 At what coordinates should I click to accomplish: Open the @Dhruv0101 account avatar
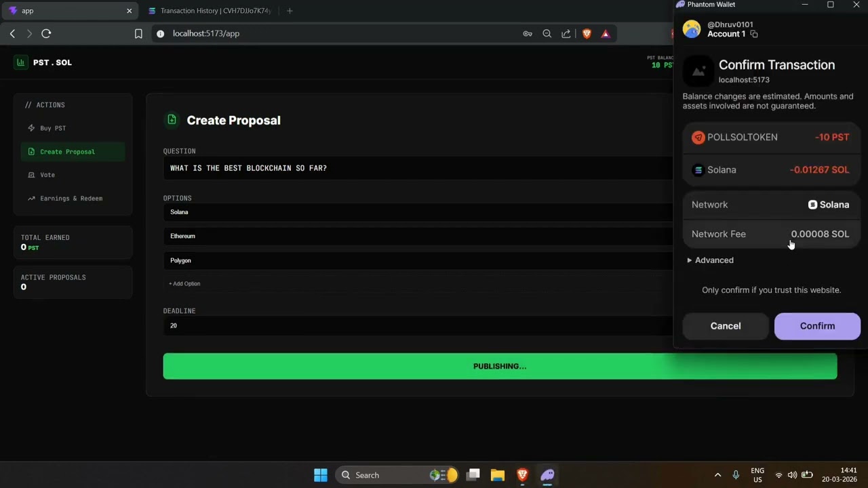tap(692, 29)
